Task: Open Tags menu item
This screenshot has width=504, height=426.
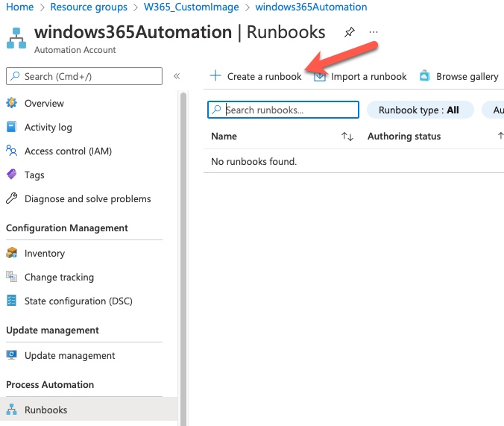Action: pyautogui.click(x=34, y=175)
